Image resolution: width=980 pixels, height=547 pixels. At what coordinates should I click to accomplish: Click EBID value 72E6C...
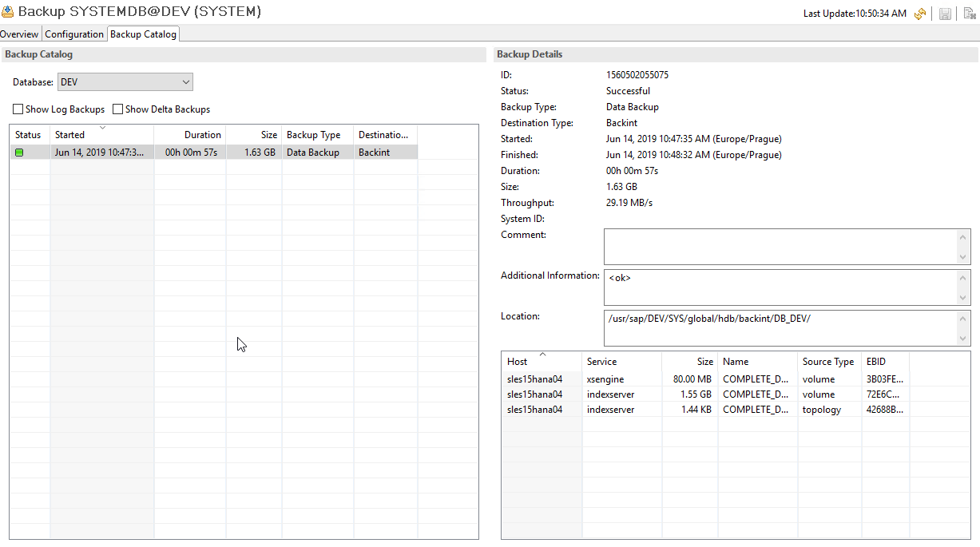[x=885, y=394]
